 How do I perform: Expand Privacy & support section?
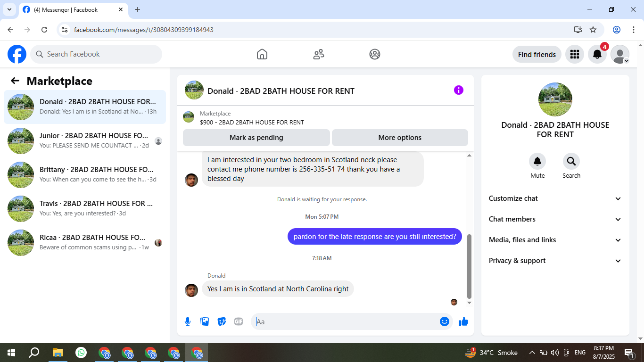pyautogui.click(x=555, y=261)
